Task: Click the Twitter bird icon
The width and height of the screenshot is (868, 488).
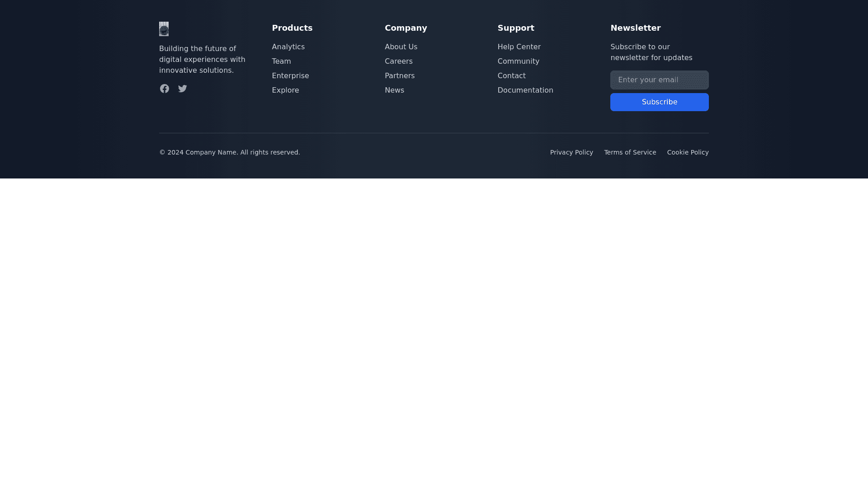Action: pos(183,89)
